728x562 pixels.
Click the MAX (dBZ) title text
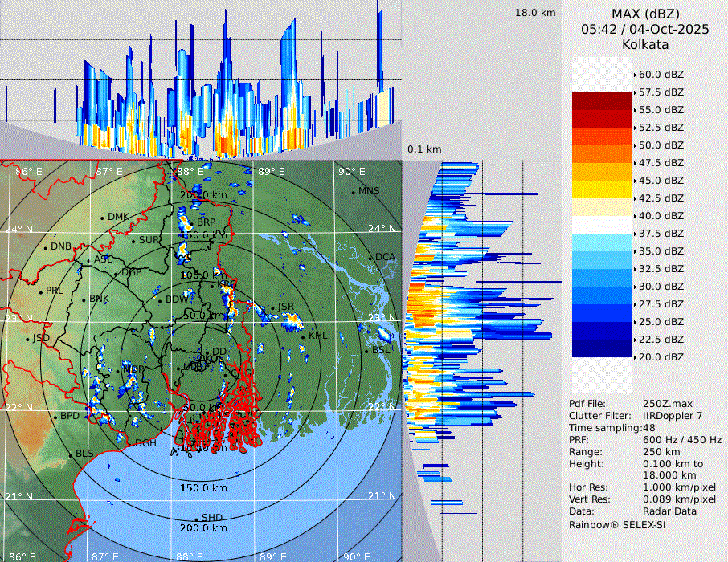coord(645,14)
